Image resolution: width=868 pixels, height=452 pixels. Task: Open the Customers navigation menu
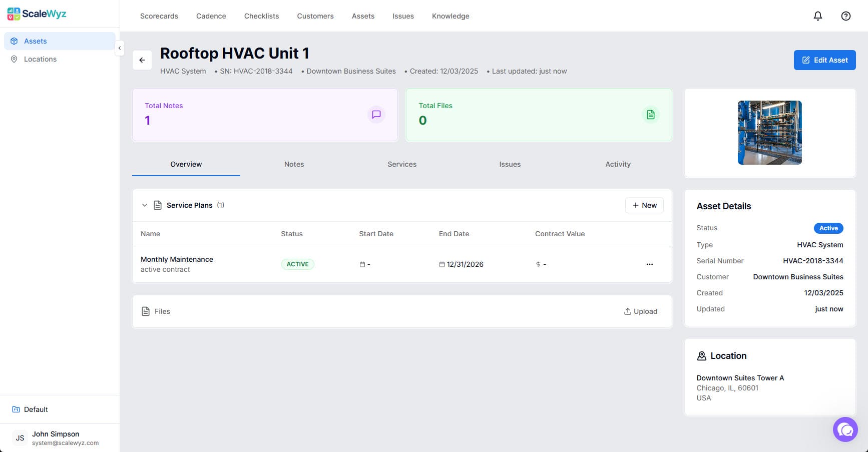(x=315, y=16)
